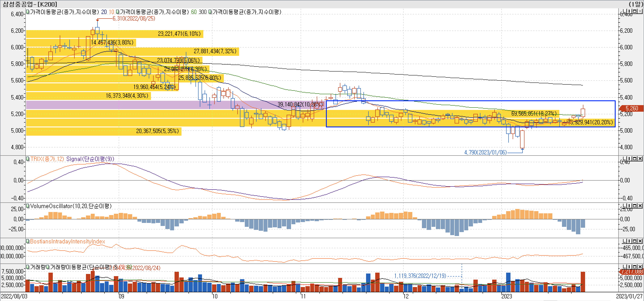The height and width of the screenshot is (301, 644).
Task: Click the maximize icon of the TRIX panel
Action: 634,159
